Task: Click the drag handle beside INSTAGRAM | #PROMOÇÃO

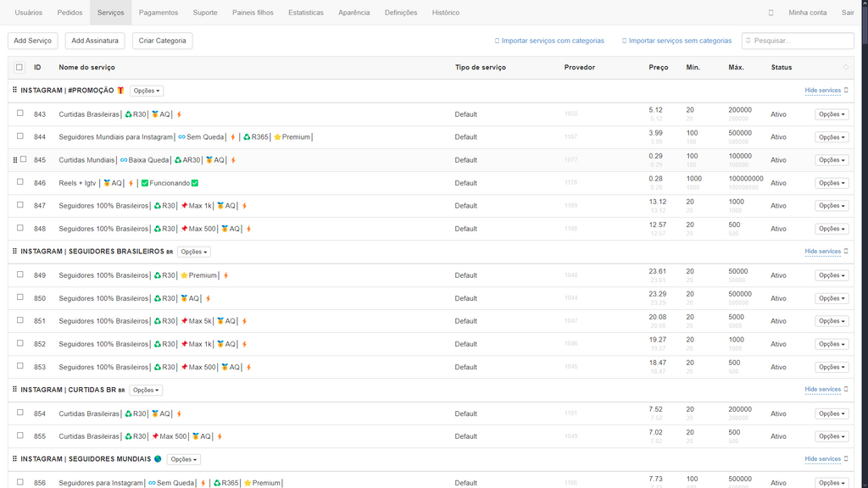Action: click(14, 91)
